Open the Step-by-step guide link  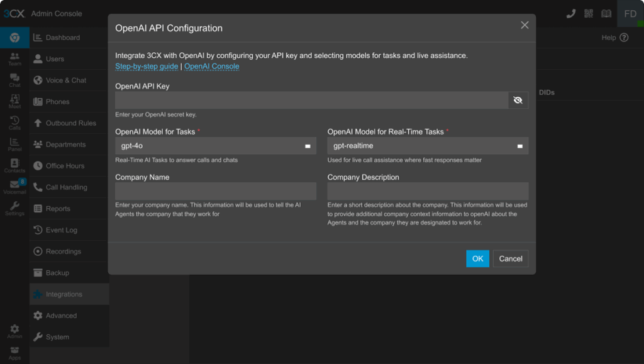(147, 66)
